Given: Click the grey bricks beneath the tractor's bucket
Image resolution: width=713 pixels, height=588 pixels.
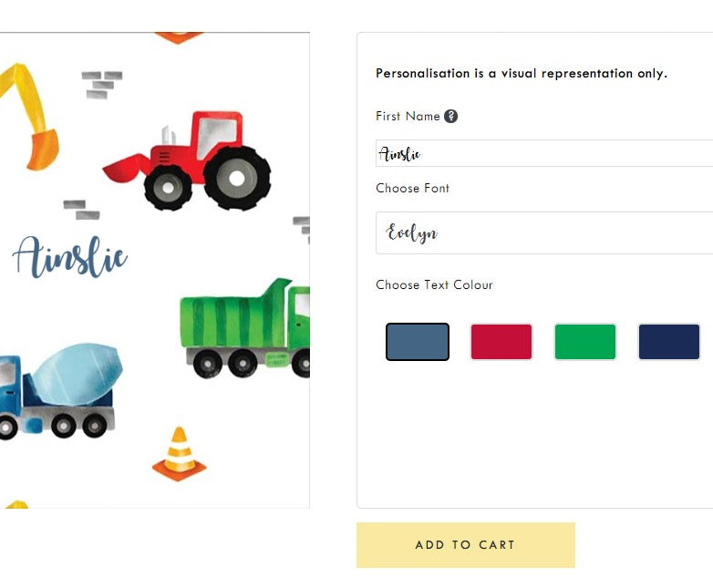Looking at the screenshot, I should pos(82,210).
